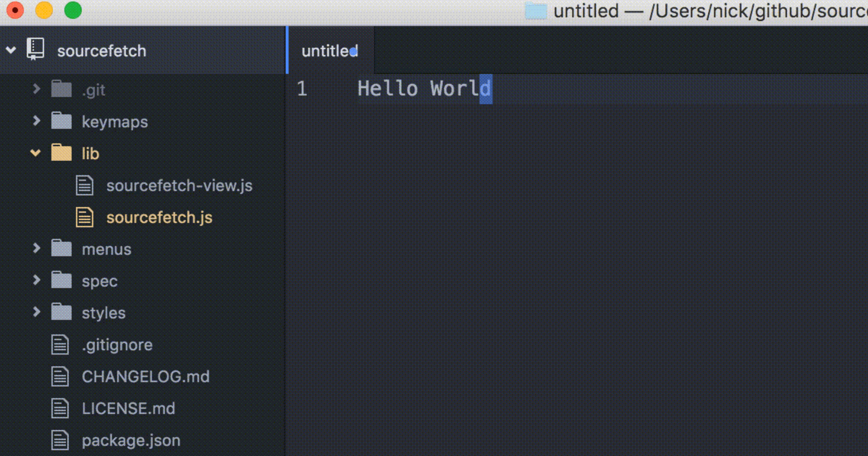Switch to the untitled editor tab

tap(328, 51)
